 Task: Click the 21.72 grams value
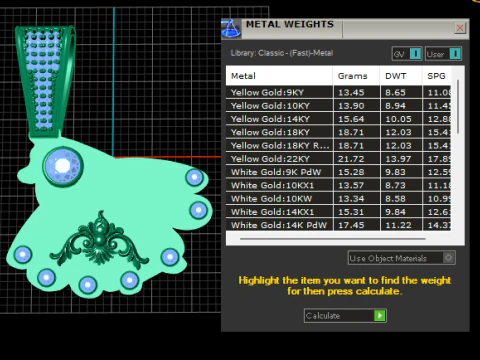click(x=351, y=159)
